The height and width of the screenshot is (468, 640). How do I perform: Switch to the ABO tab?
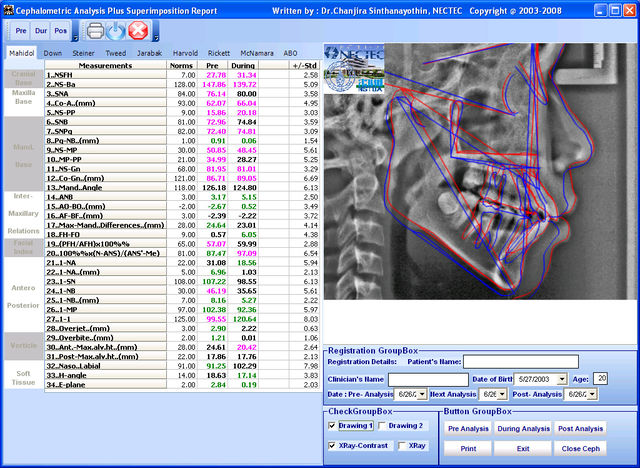click(290, 53)
